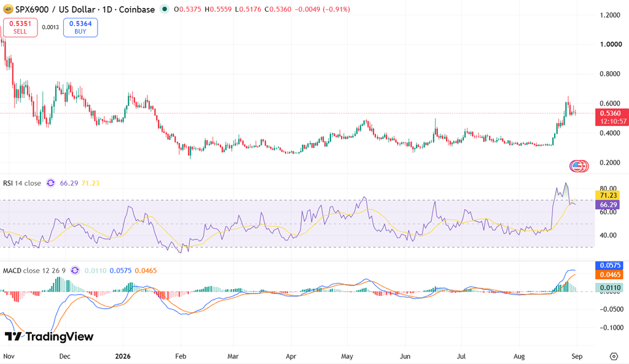The image size is (629, 364).
Task: Click the blue 0.0575 MACD axis label
Action: point(610,265)
